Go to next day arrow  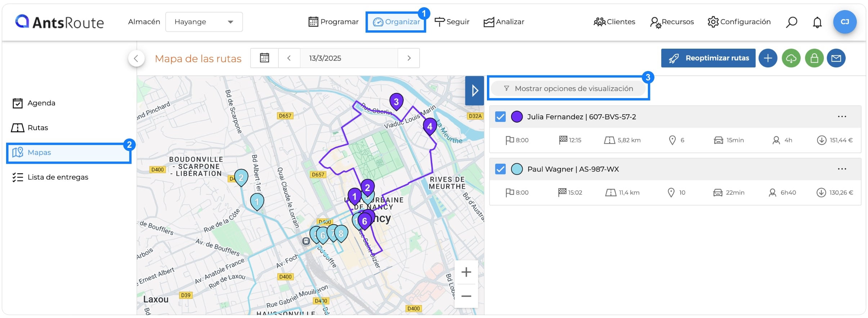click(409, 58)
